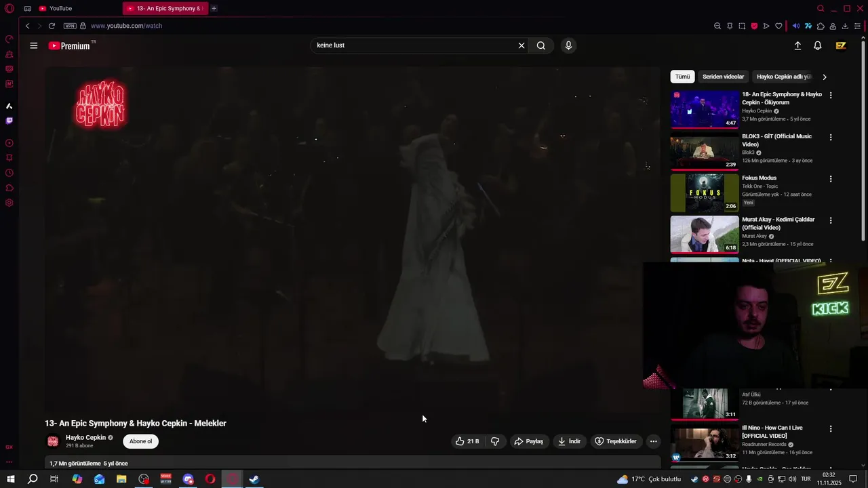Screen dimensions: 868x488
Task: Open system volume in the tray
Action: [x=792, y=479]
